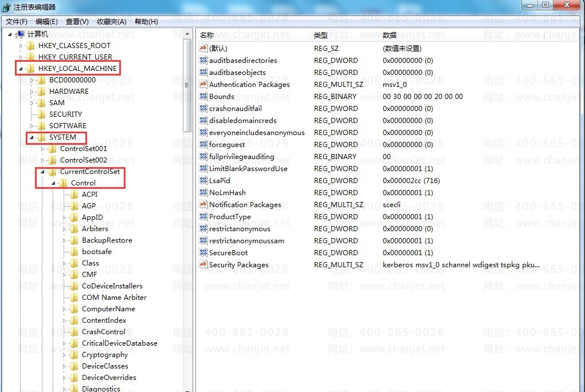585x392 pixels.
Task: Click the BackupRestore folder icon
Action: [74, 240]
